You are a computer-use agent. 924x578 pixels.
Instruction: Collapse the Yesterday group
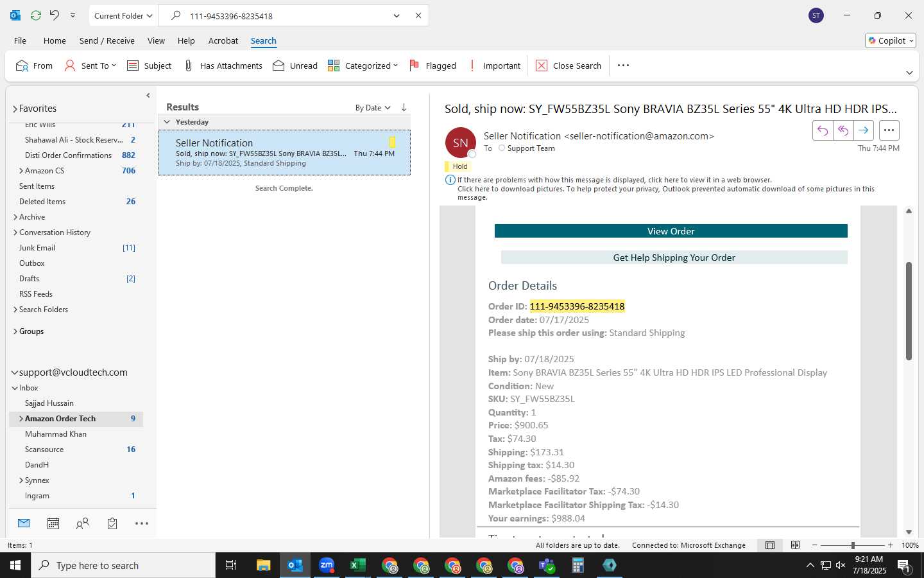point(167,122)
